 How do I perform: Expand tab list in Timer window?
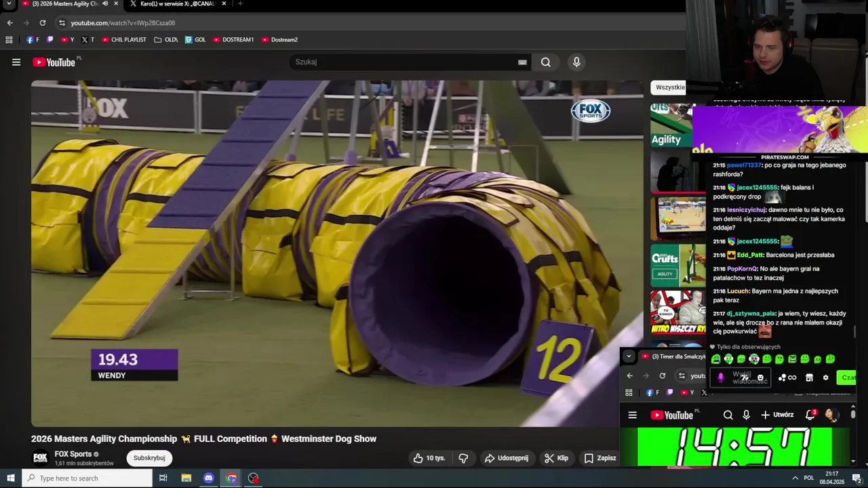tap(629, 357)
